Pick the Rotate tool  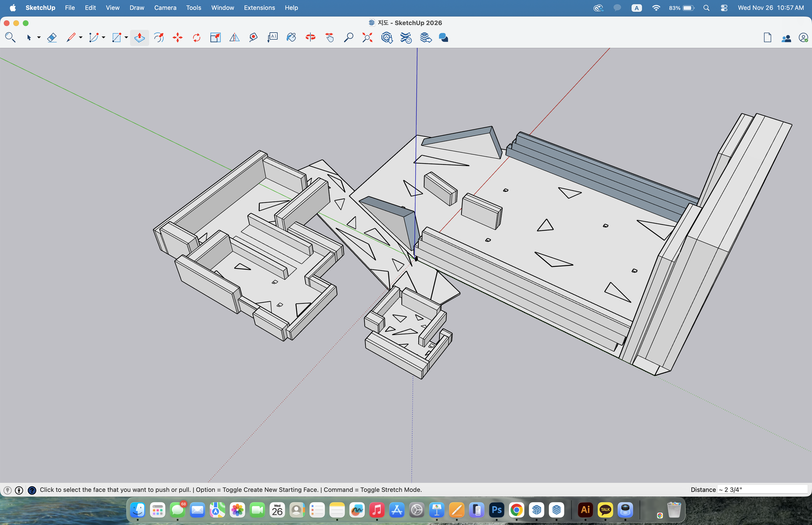click(196, 38)
